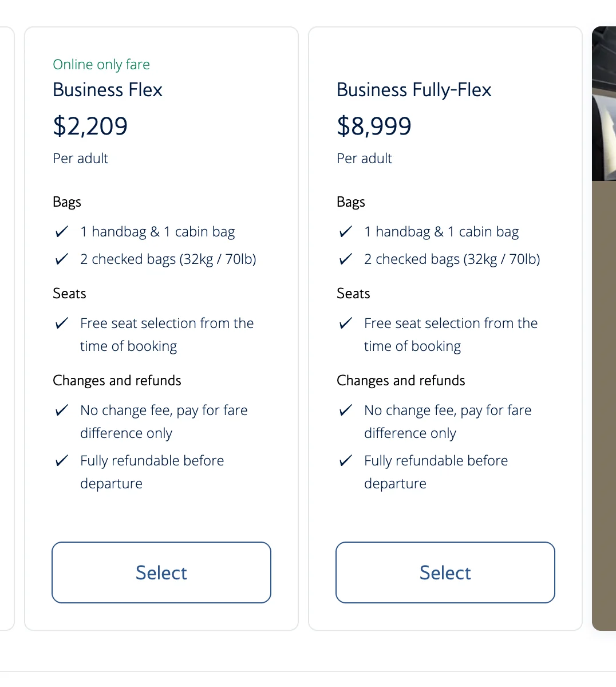616x687 pixels.
Task: Click the $8,999 price
Action: click(374, 126)
